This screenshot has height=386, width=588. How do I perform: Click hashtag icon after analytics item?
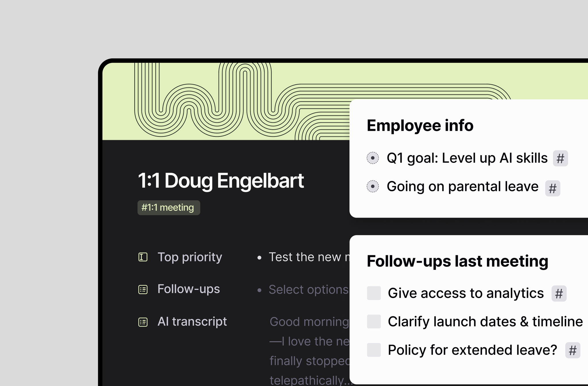tap(559, 294)
